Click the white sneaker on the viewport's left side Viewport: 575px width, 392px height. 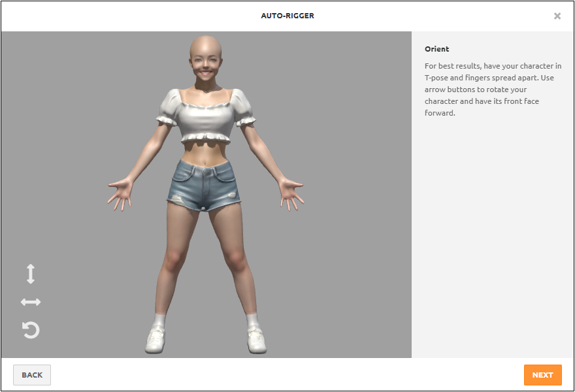pyautogui.click(x=155, y=340)
